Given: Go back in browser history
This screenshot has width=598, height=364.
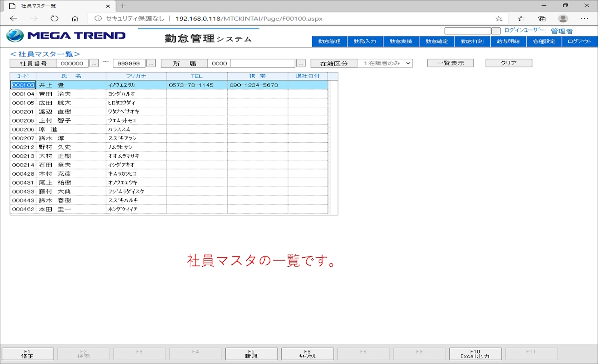Looking at the screenshot, I should tap(13, 18).
